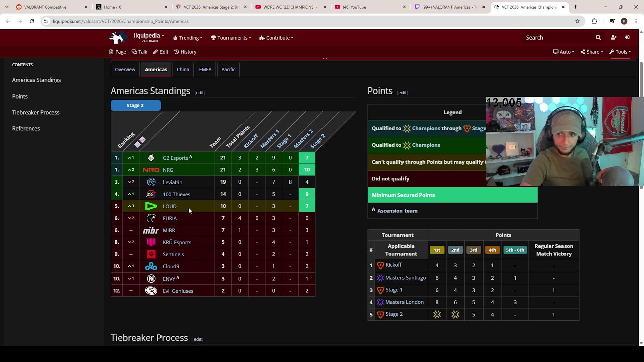Reload the page with the refresh icon
Image resolution: width=644 pixels, height=362 pixels.
[x=32, y=21]
